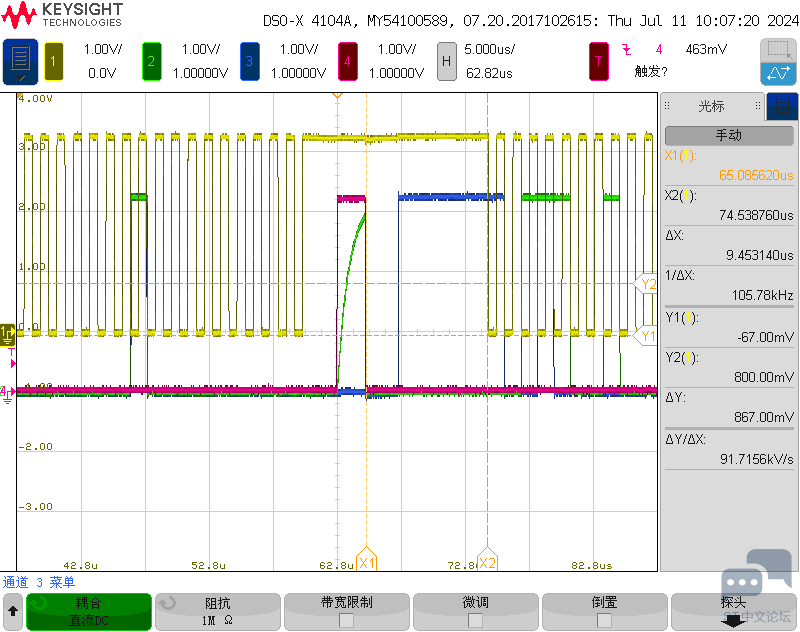
Task: Click the Keysight Technologies logo
Action: (62, 15)
